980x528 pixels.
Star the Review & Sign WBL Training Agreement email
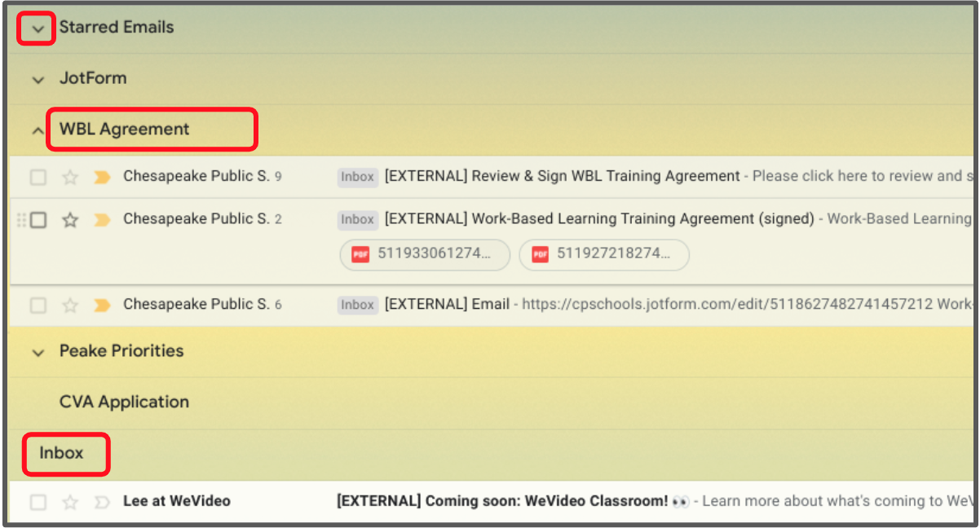(71, 177)
